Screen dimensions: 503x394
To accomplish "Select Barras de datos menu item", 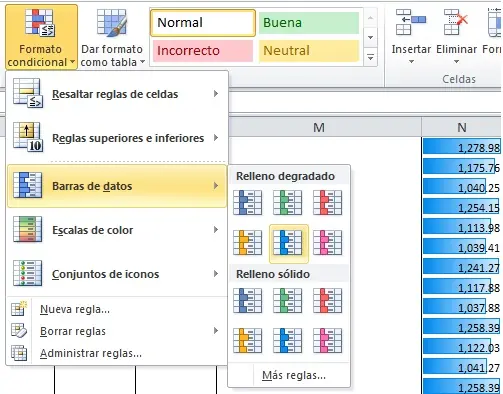I will (x=117, y=186).
